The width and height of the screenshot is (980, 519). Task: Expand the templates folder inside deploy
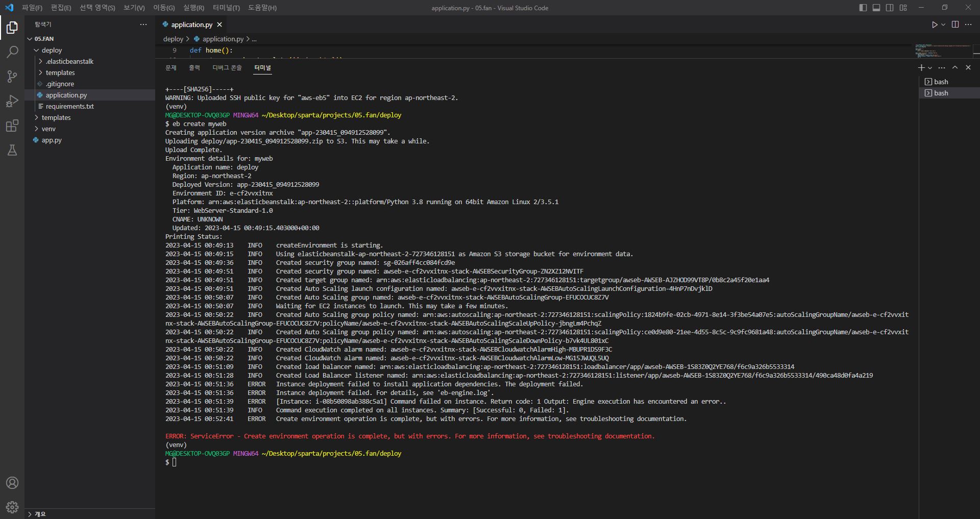pyautogui.click(x=40, y=72)
